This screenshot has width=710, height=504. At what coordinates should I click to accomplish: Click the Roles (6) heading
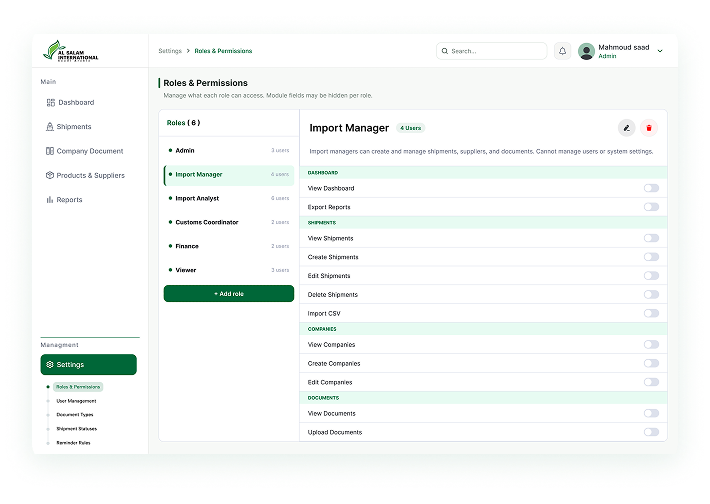pyautogui.click(x=183, y=123)
